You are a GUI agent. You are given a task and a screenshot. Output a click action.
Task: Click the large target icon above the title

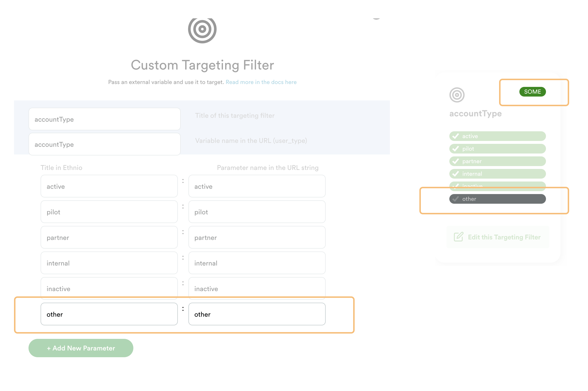(x=202, y=29)
